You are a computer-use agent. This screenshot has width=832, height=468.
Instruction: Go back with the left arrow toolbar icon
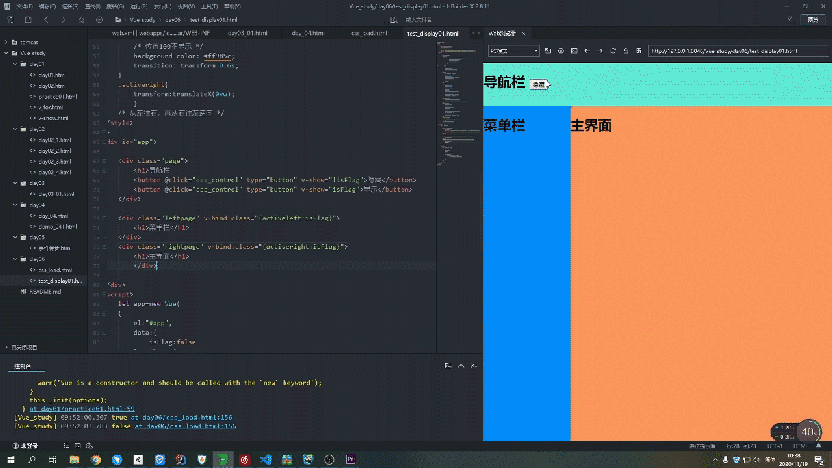46,20
